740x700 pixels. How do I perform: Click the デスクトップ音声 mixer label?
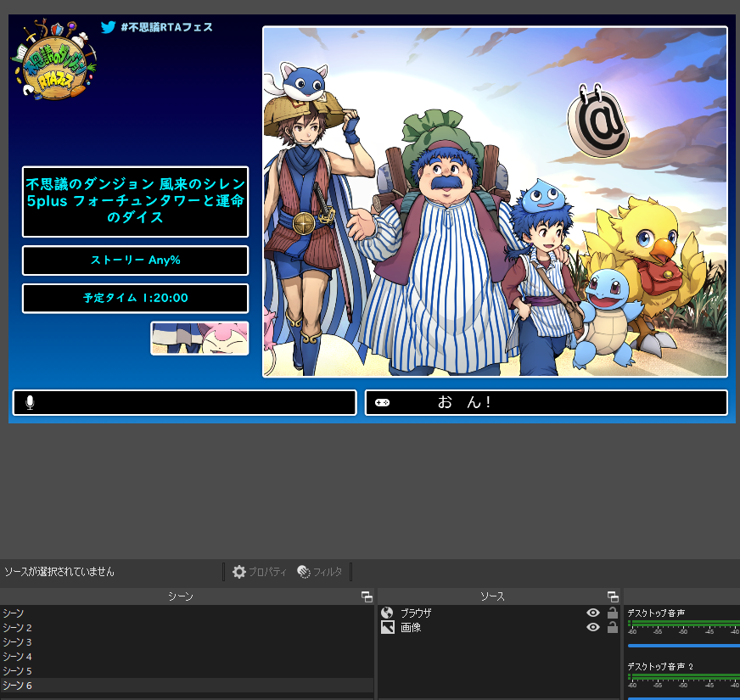656,613
